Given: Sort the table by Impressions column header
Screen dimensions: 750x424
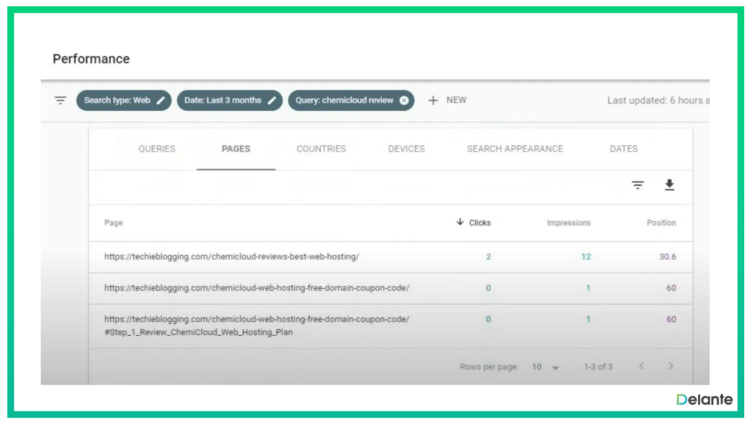Looking at the screenshot, I should tap(568, 223).
